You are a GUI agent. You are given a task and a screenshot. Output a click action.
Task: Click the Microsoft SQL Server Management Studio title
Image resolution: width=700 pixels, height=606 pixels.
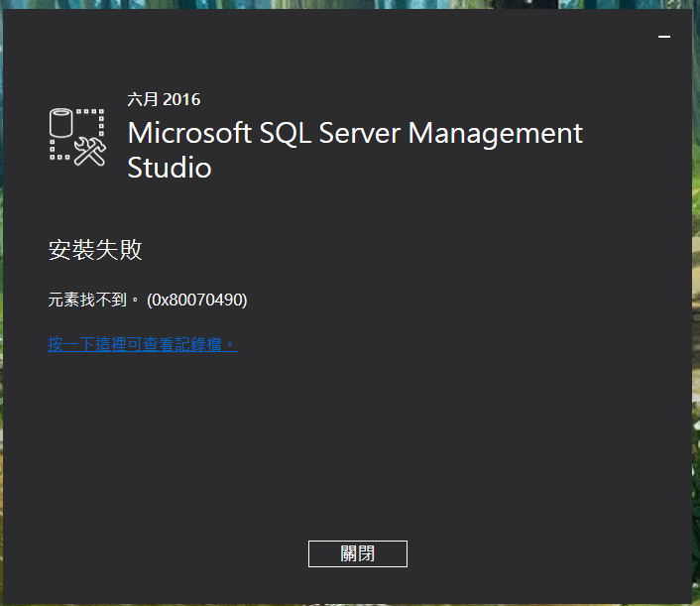pos(355,150)
